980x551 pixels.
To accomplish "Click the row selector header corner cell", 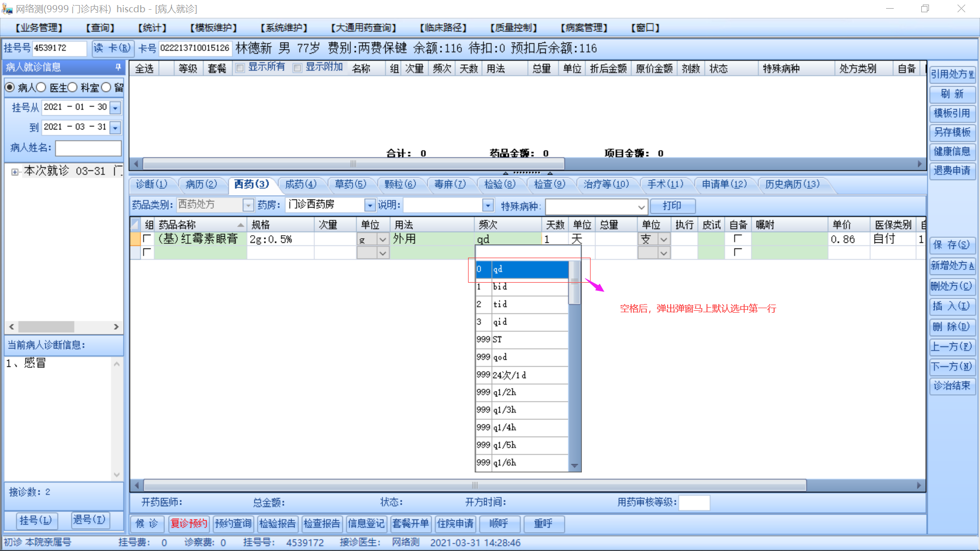I will pyautogui.click(x=135, y=224).
